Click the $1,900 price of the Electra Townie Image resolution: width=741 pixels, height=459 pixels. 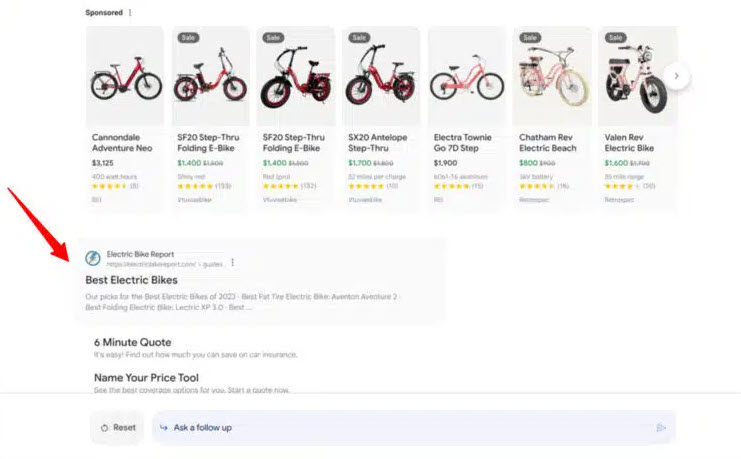tap(445, 163)
